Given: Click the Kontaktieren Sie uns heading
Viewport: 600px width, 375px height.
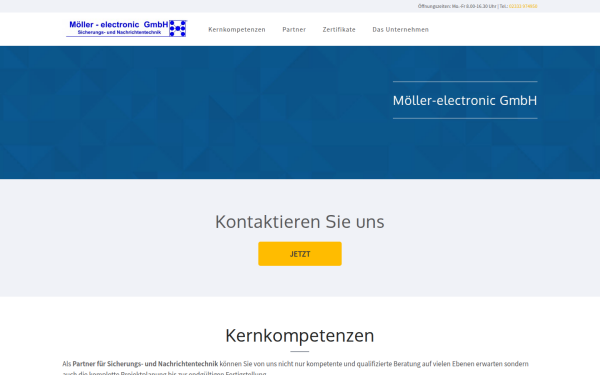Looking at the screenshot, I should [300, 222].
